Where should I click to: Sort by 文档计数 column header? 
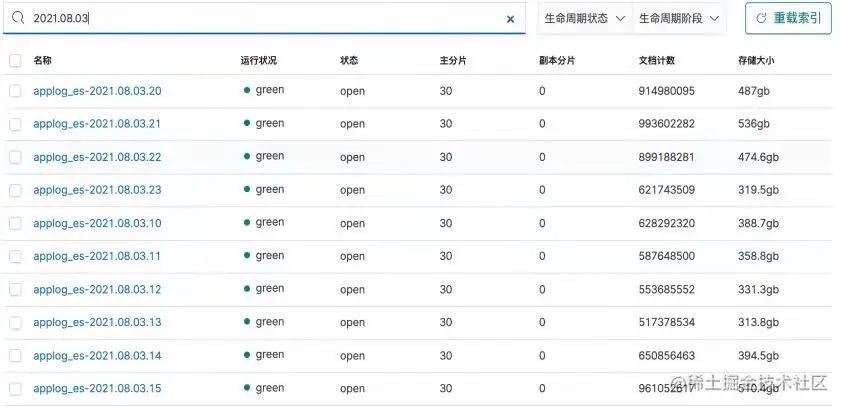(x=656, y=61)
